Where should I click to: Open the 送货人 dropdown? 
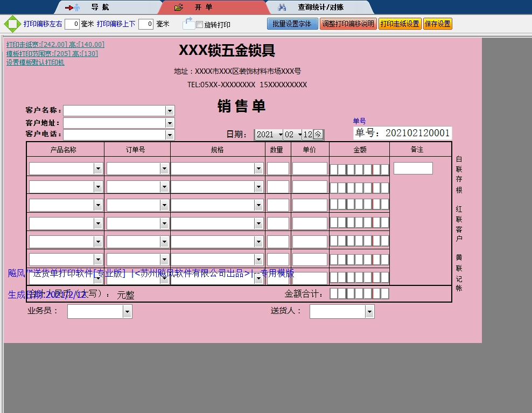pyautogui.click(x=369, y=311)
